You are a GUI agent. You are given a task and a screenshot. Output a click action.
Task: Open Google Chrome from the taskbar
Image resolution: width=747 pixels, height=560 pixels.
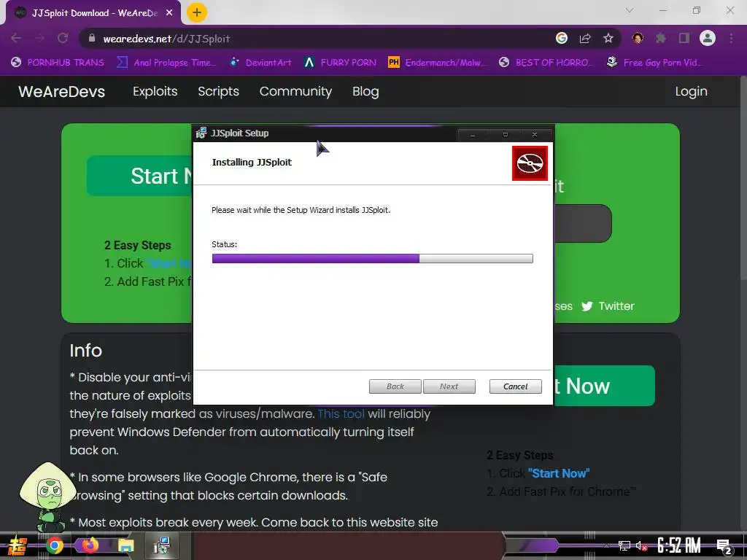tap(55, 545)
